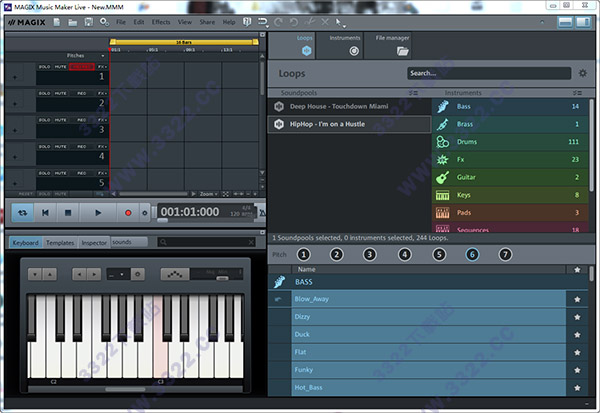The height and width of the screenshot is (413, 600).
Task: Select Deep House - Touchdown Miami soundpool
Action: (x=350, y=106)
